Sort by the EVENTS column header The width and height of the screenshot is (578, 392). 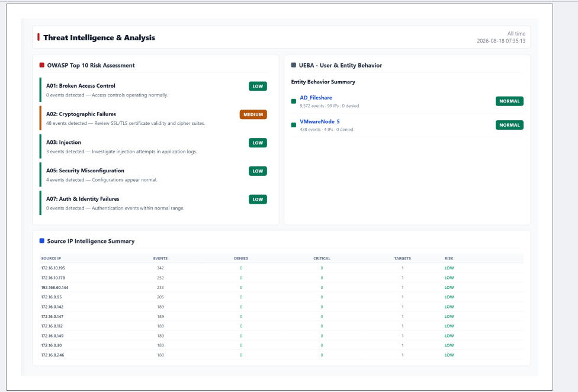click(160, 258)
